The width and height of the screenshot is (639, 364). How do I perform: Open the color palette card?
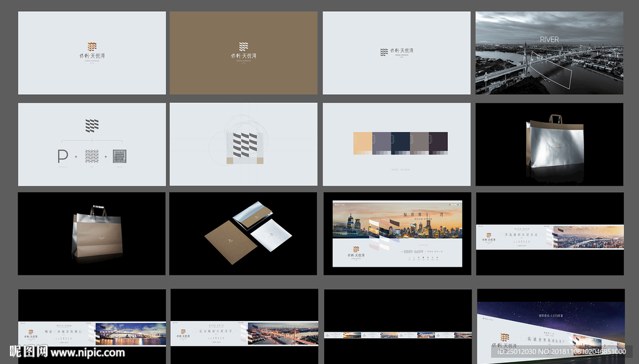pyautogui.click(x=396, y=144)
